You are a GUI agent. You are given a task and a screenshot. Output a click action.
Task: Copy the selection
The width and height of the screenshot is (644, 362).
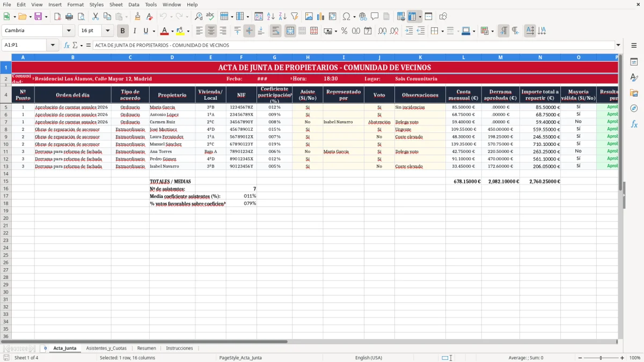pos(107,17)
